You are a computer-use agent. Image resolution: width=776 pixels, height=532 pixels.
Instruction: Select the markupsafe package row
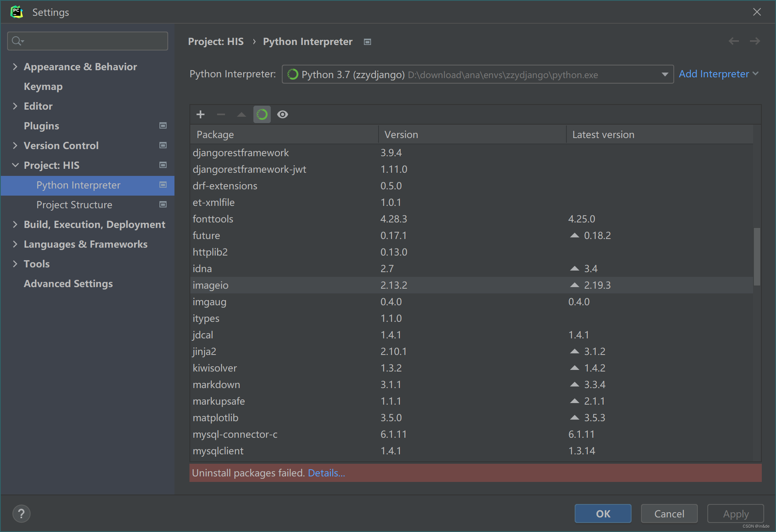point(472,401)
